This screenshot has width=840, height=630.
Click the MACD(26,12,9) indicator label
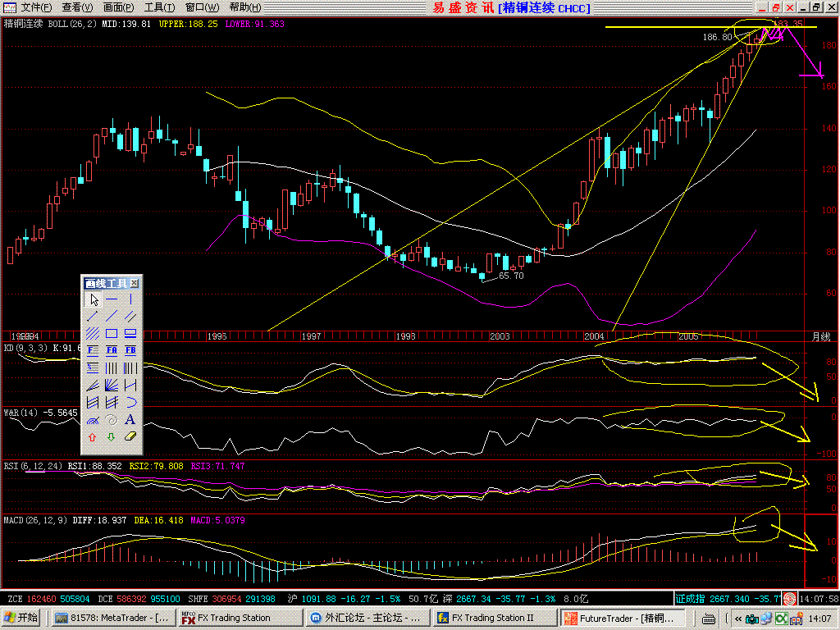point(35,520)
